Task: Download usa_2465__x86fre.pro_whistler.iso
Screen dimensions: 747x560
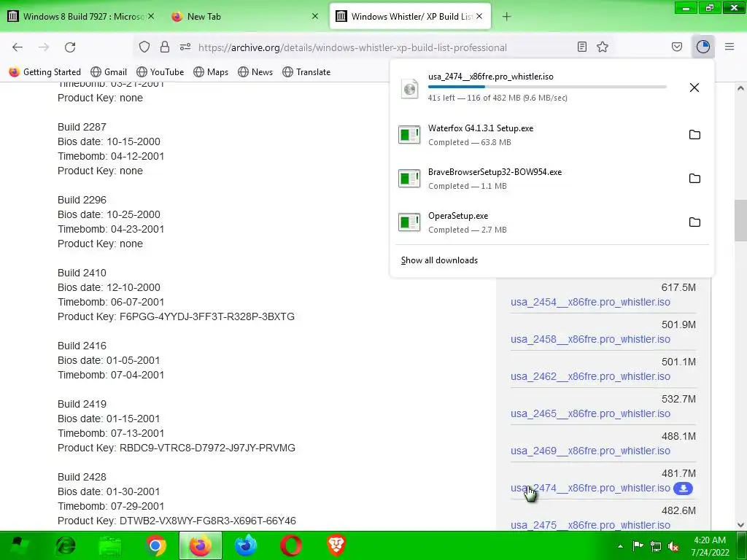Action: point(590,414)
